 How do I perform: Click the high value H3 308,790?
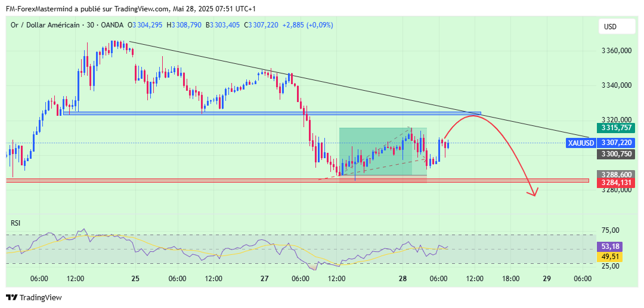click(x=184, y=25)
